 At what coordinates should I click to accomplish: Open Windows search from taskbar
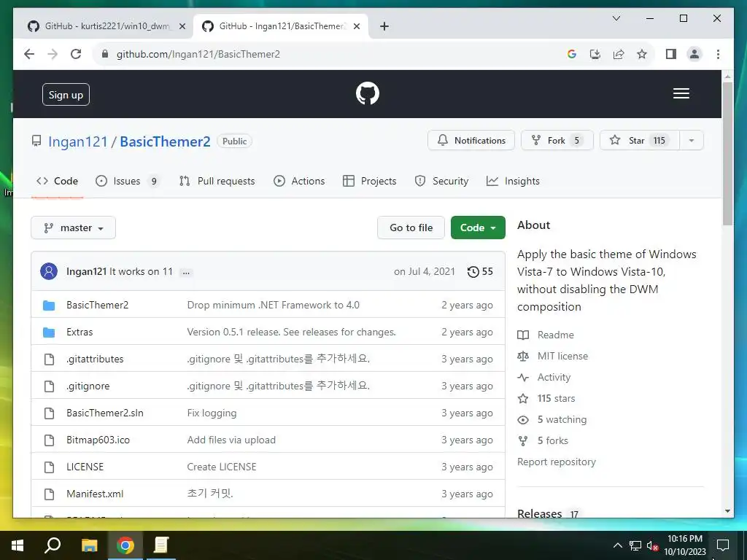click(53, 545)
